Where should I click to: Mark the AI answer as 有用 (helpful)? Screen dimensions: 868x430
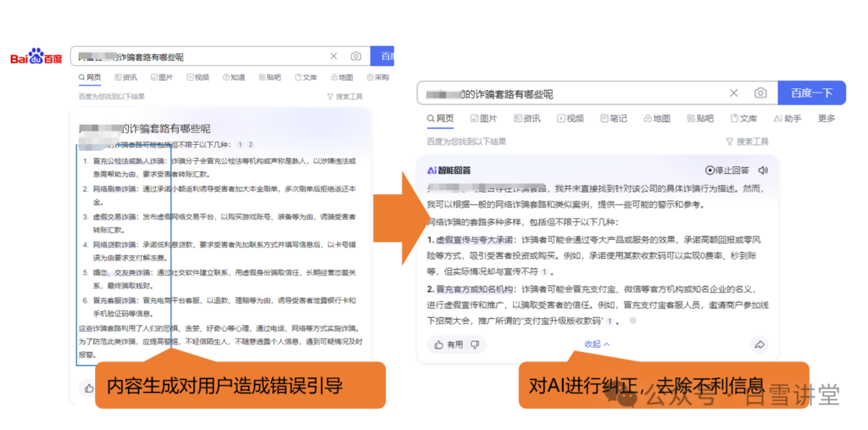coord(449,344)
